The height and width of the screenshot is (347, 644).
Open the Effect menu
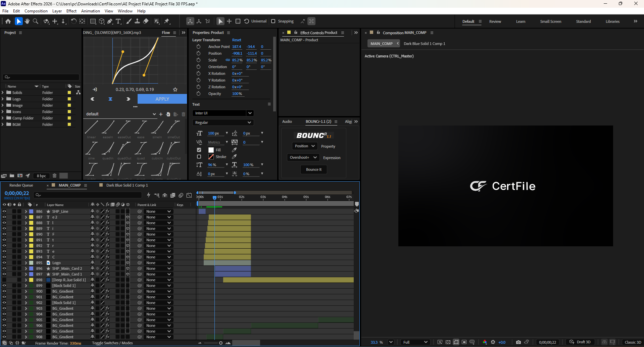point(71,11)
